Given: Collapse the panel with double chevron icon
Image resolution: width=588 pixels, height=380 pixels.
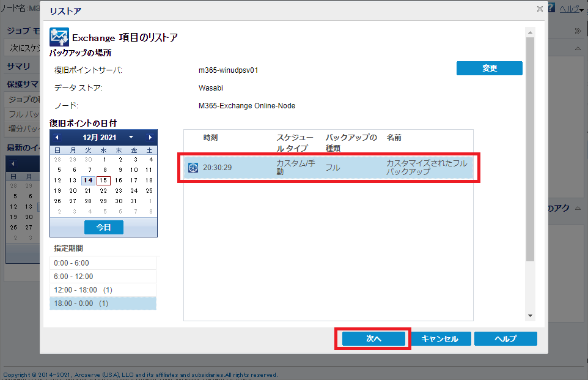Looking at the screenshot, I should click(578, 31).
